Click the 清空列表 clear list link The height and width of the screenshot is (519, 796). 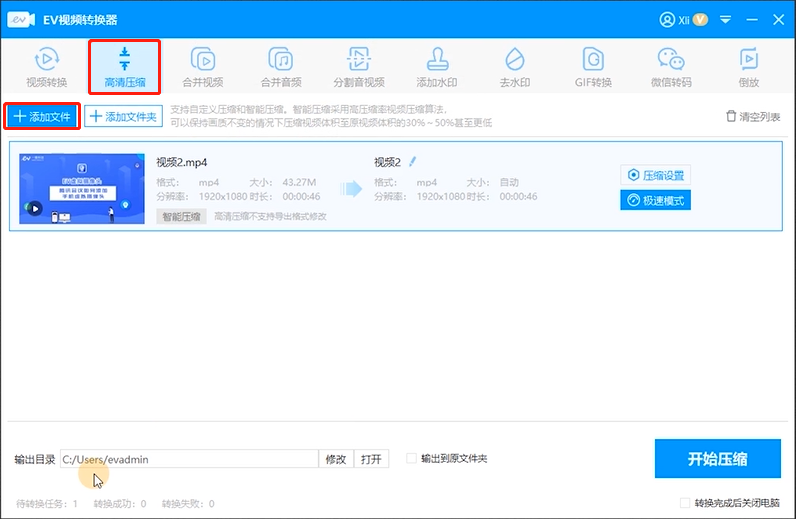point(752,117)
